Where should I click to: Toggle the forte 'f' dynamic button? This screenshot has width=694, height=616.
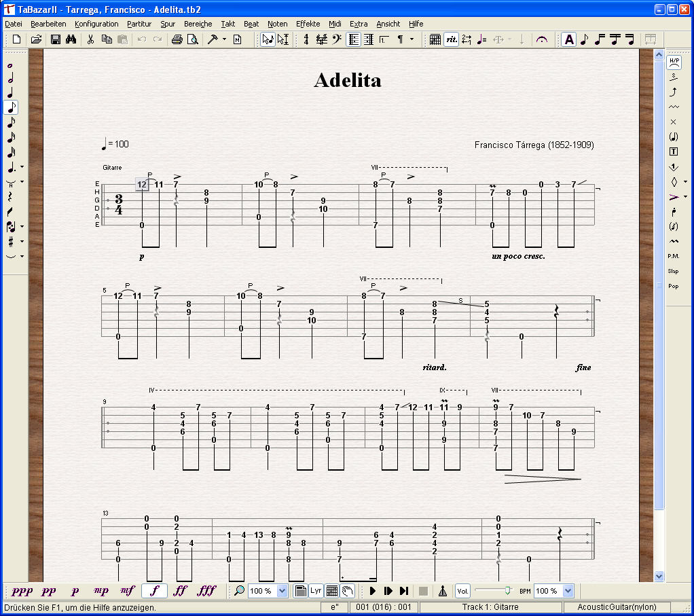[154, 591]
